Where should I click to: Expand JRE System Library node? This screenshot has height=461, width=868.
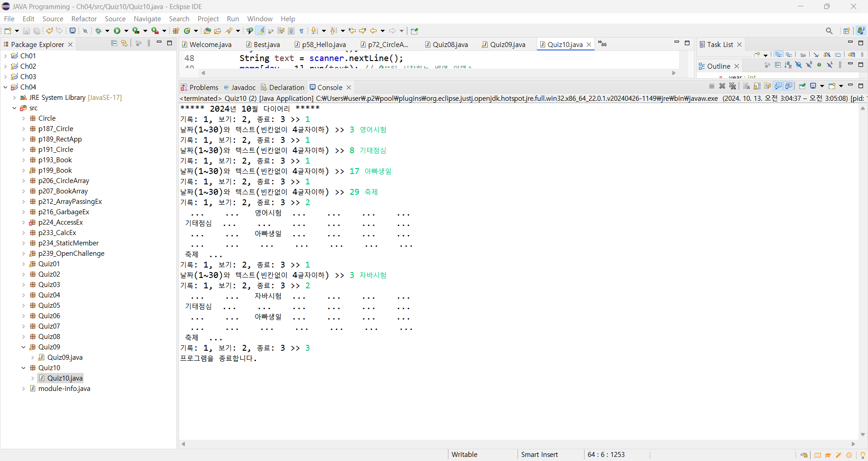click(14, 98)
